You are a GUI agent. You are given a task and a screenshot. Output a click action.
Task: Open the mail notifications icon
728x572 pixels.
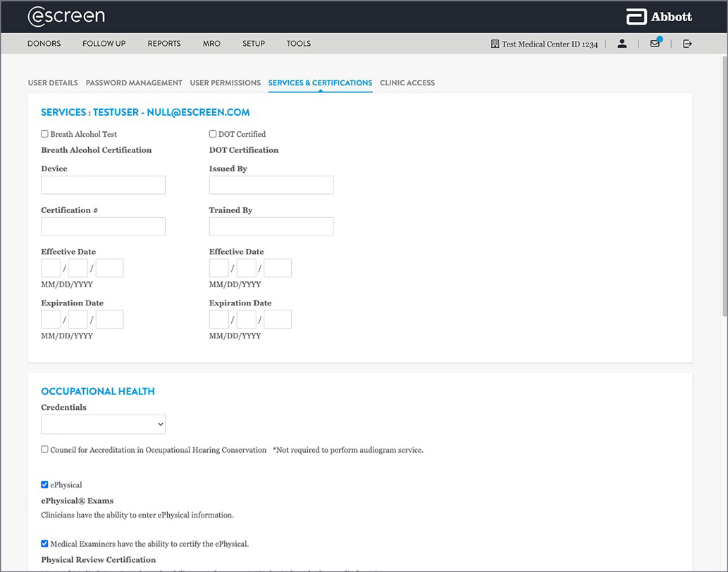[x=655, y=44]
